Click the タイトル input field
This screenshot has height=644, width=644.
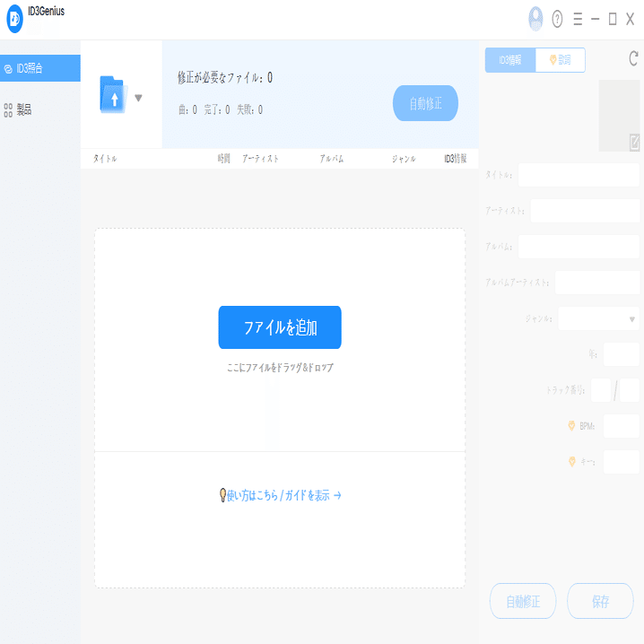[579, 175]
